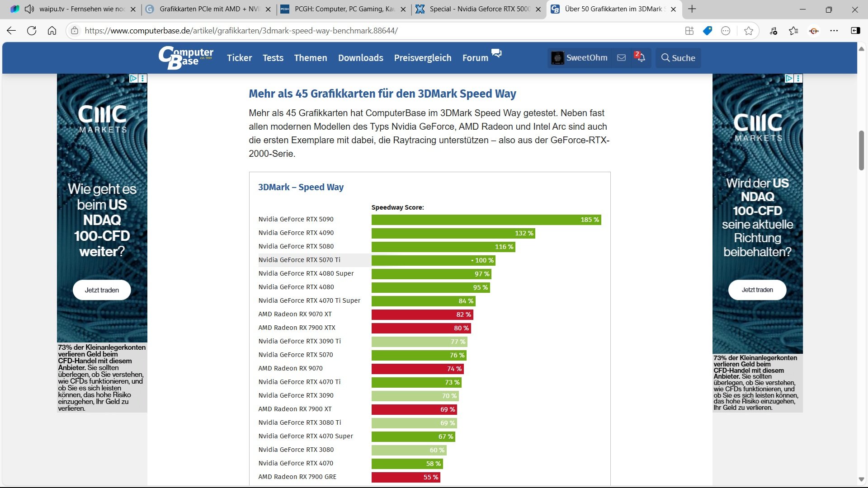The height and width of the screenshot is (488, 868).
Task: Click Jetzt traden button in left ad
Action: click(x=102, y=290)
